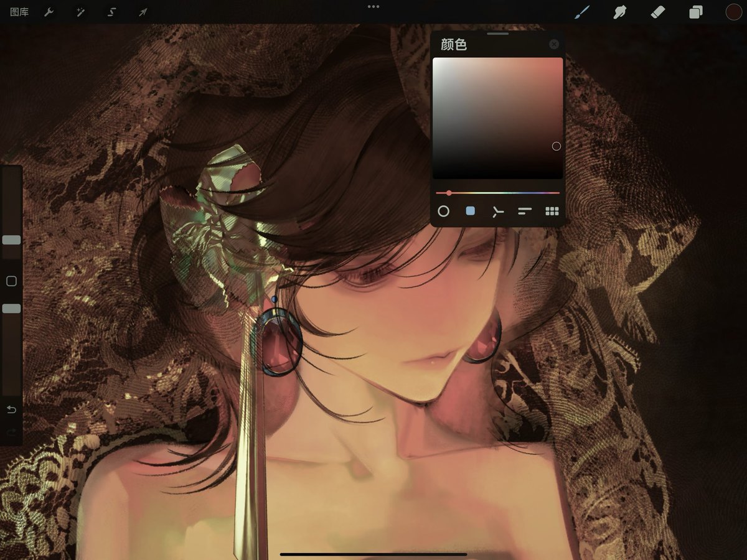Open the Gallery (图库) button
The image size is (747, 560).
point(19,12)
